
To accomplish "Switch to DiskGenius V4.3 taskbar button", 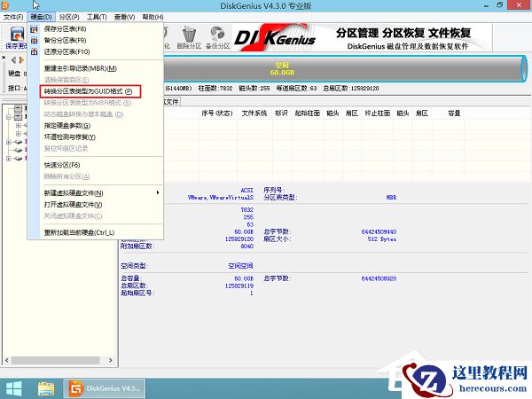I will coord(105,388).
